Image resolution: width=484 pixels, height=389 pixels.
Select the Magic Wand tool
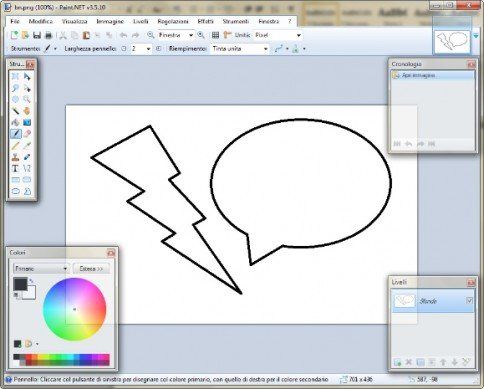point(15,111)
